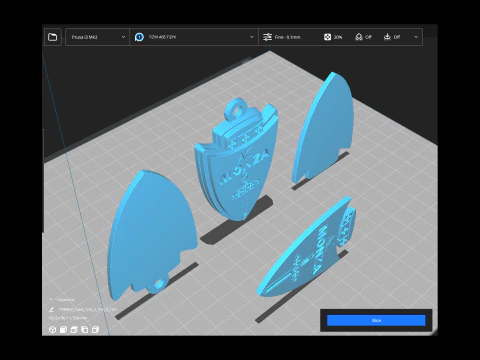Click the extruder number one icon
This screenshot has width=480, height=360.
(x=139, y=37)
